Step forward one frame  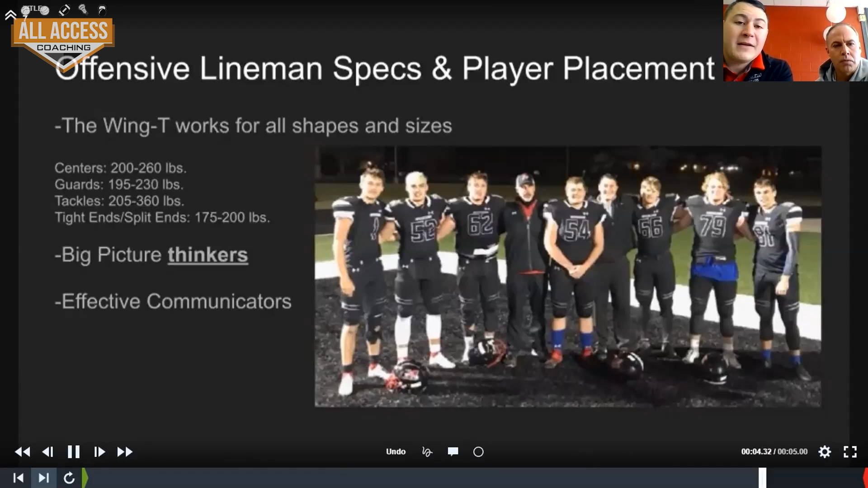[x=99, y=452]
